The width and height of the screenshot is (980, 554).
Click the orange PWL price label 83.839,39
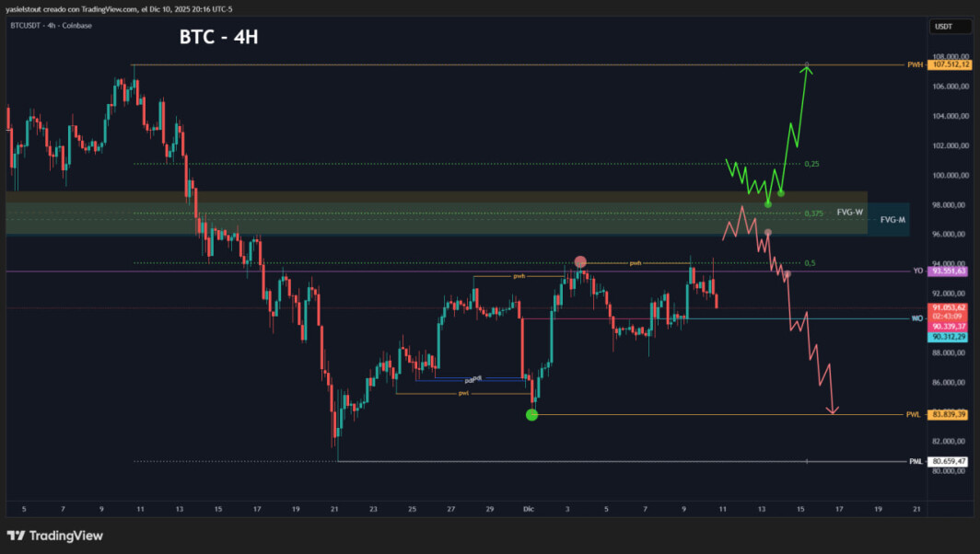(x=949, y=415)
